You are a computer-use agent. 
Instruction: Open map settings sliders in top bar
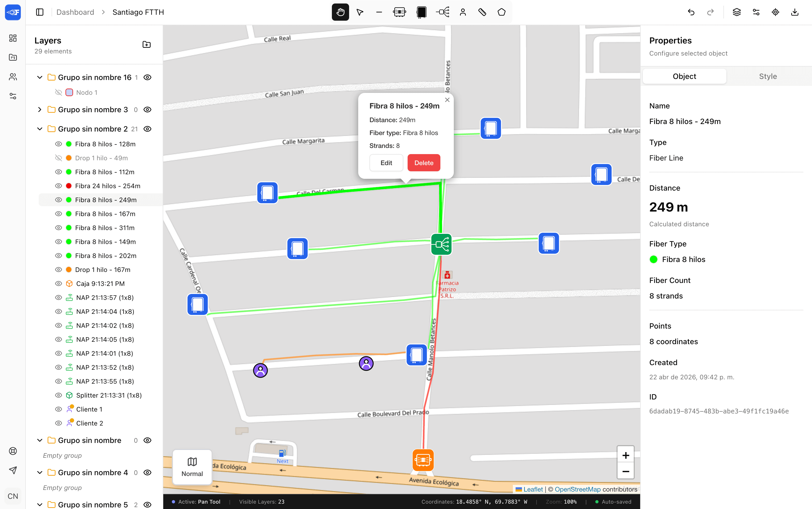756,12
